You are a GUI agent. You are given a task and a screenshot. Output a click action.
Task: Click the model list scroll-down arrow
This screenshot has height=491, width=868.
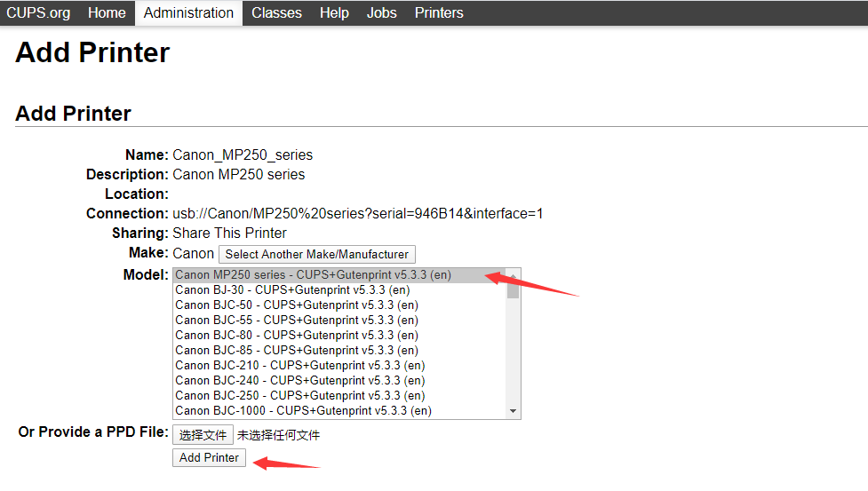click(x=514, y=411)
